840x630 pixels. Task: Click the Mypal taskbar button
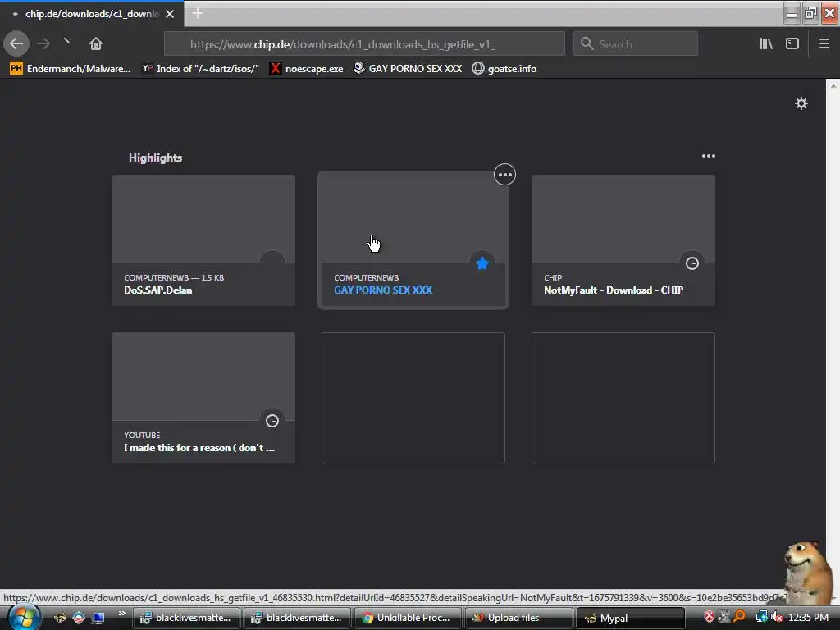point(630,618)
